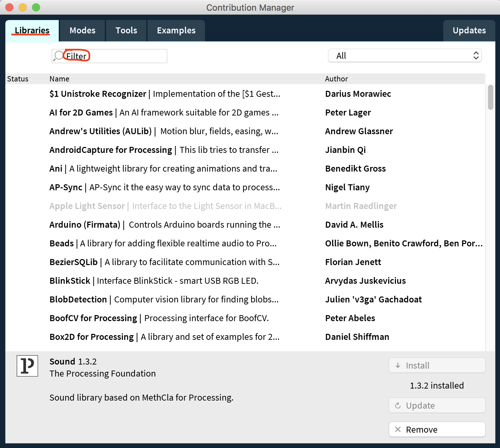Sort by the Name column header

59,79
